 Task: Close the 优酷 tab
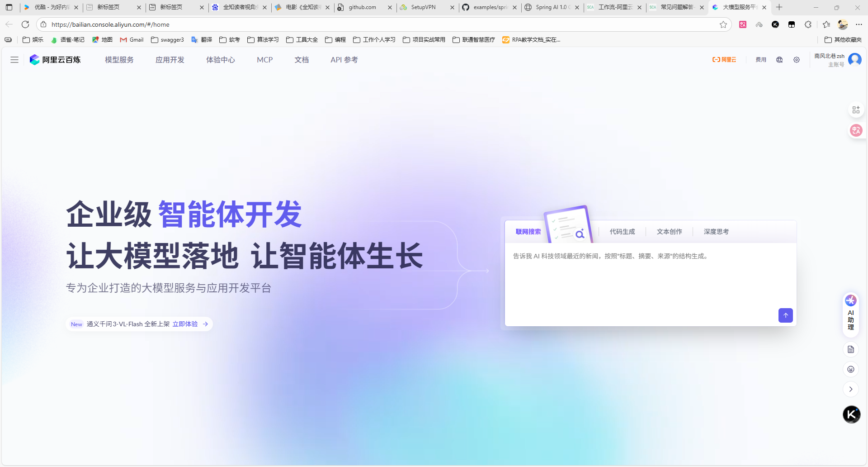tap(76, 7)
